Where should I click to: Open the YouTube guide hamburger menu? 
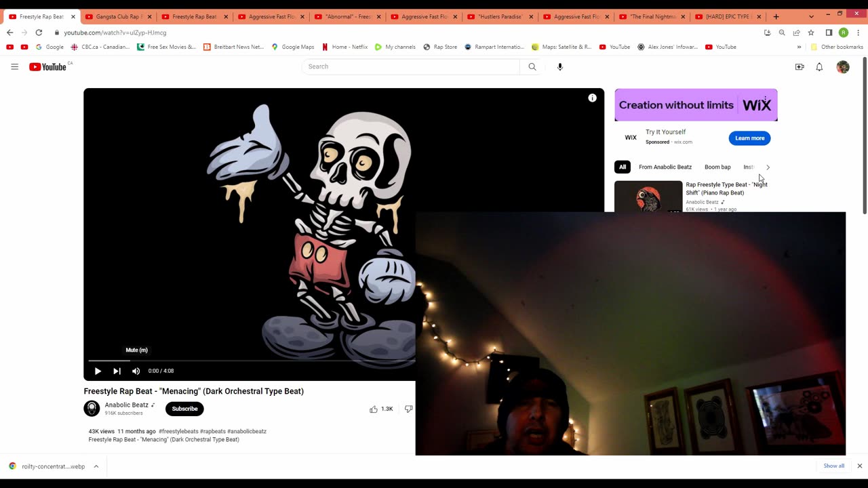pos(14,66)
